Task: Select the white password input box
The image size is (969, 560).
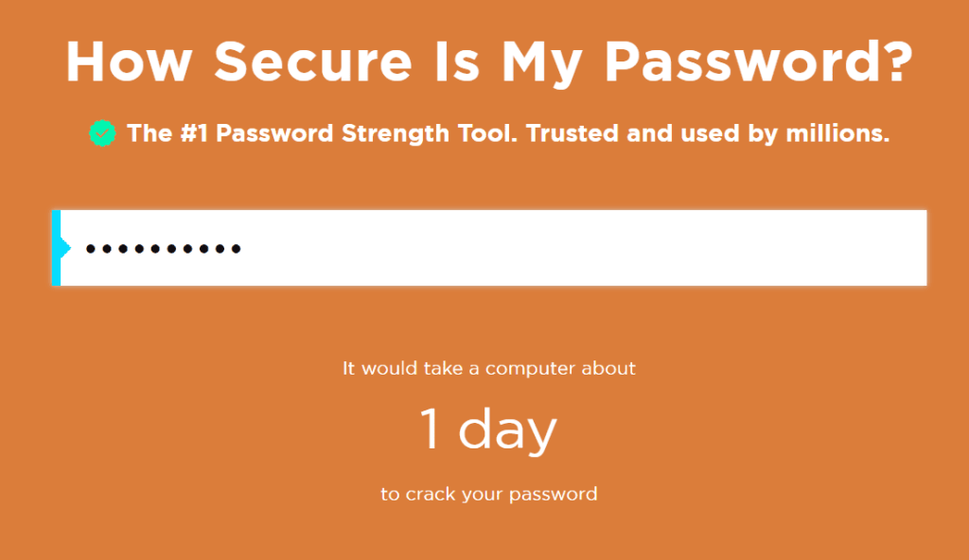Action: [x=488, y=248]
